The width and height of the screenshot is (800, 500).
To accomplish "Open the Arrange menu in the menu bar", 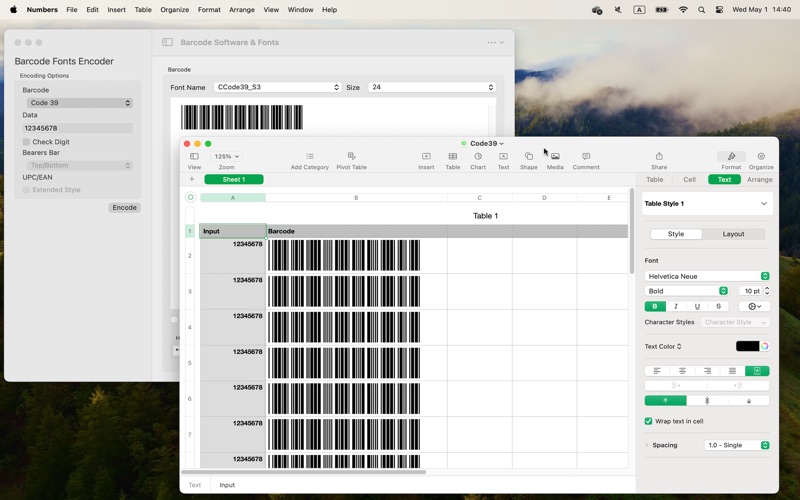I will [x=242, y=10].
